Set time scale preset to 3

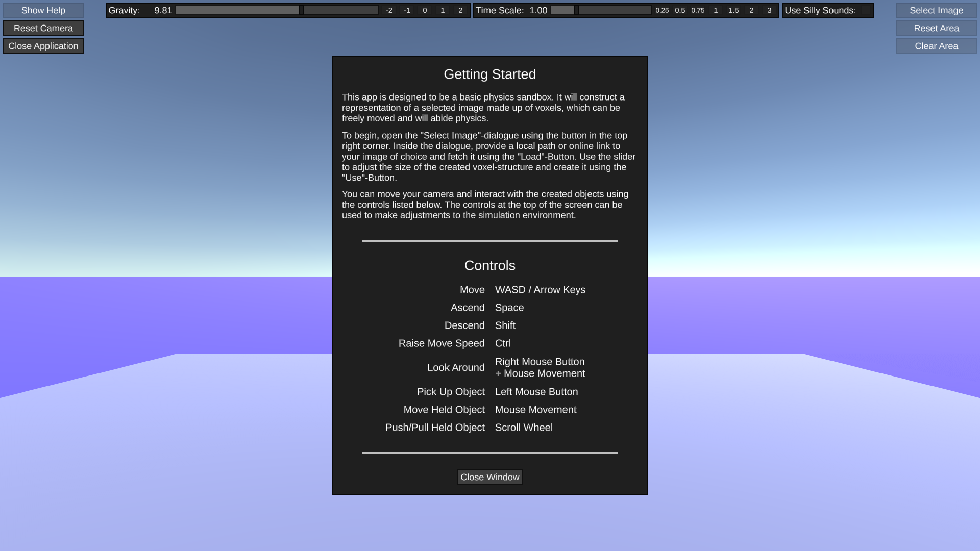tap(769, 10)
